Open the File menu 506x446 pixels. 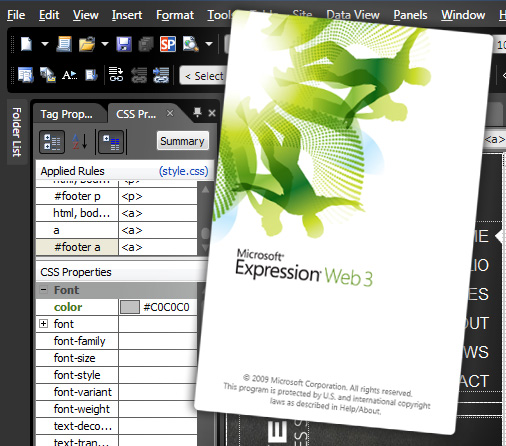16,15
